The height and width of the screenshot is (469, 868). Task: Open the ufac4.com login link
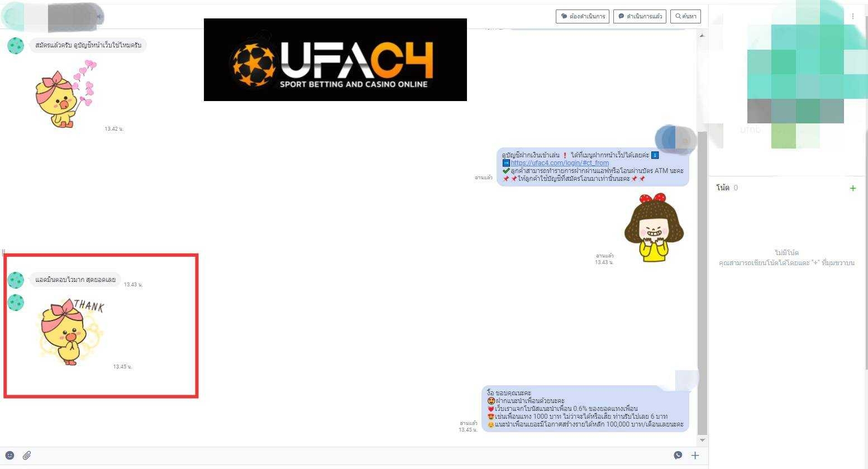(559, 163)
